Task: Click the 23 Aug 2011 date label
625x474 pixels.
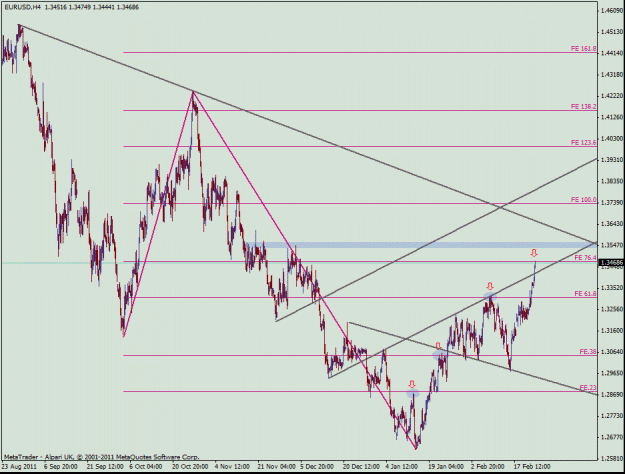Action: [19, 466]
